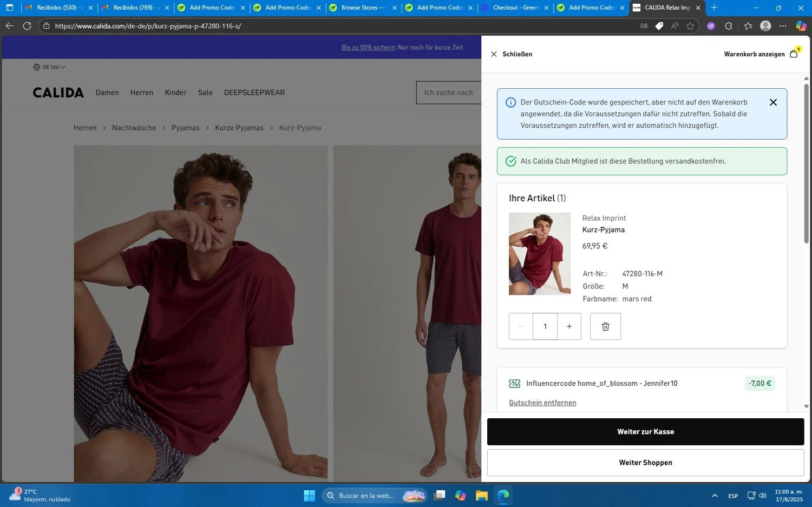This screenshot has height=507, width=812.
Task: Go to Nachtwäsche breadcrumb
Action: tap(134, 128)
